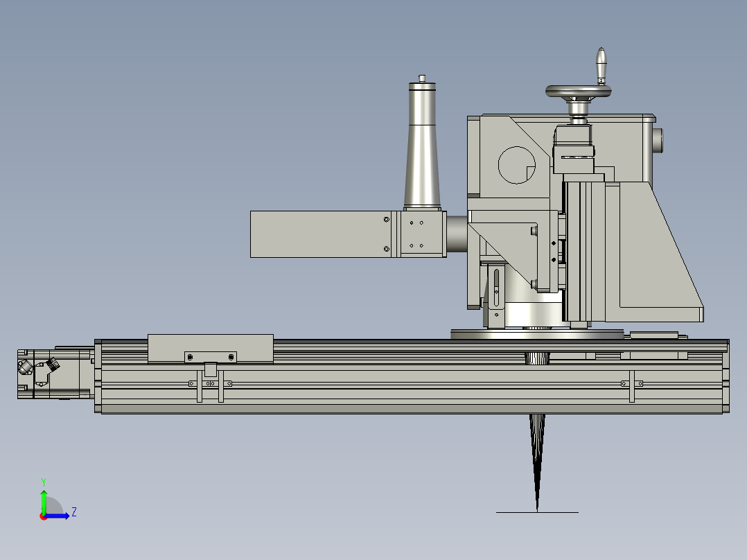Select the circle feature on the upper housing

pos(516,165)
